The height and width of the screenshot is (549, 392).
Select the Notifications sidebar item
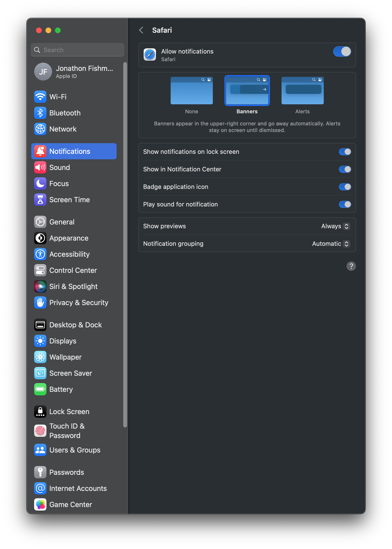[x=74, y=151]
